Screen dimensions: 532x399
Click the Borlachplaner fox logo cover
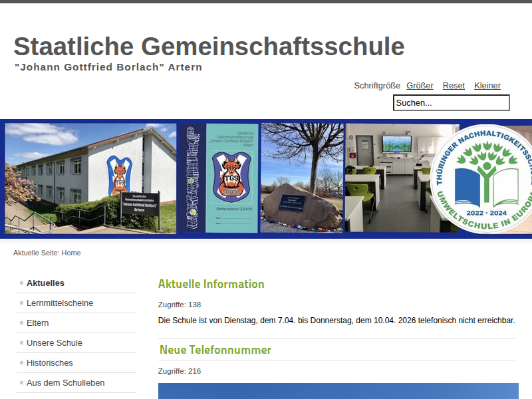click(x=231, y=178)
